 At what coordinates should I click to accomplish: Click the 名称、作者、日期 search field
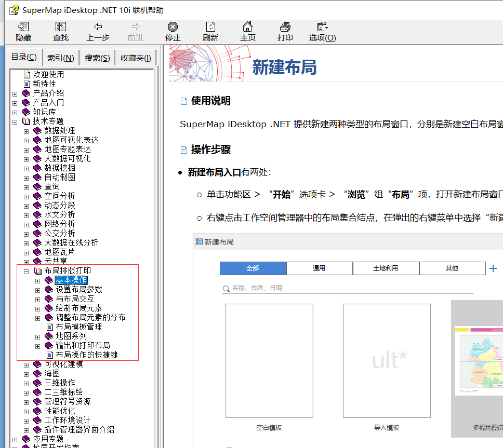348,288
